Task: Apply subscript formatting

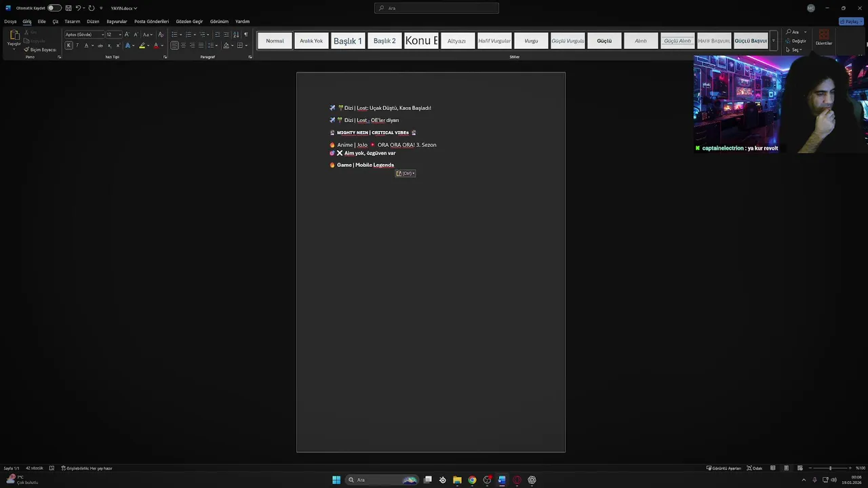Action: coord(109,45)
